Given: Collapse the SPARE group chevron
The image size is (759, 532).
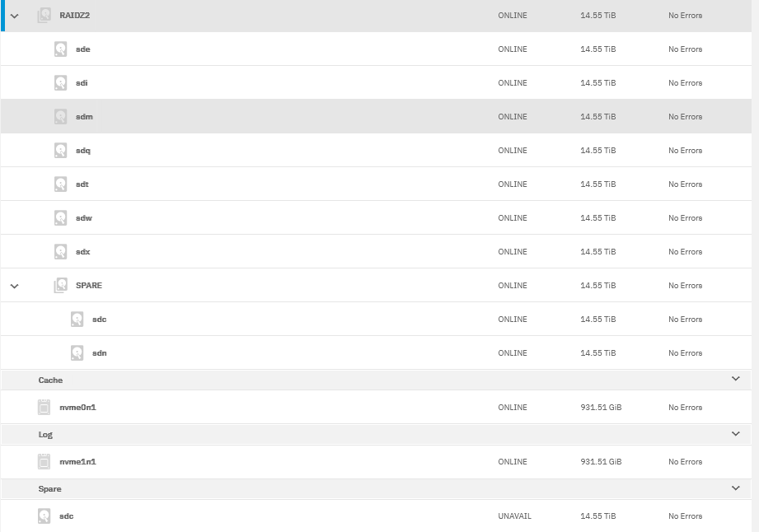Looking at the screenshot, I should [14, 286].
